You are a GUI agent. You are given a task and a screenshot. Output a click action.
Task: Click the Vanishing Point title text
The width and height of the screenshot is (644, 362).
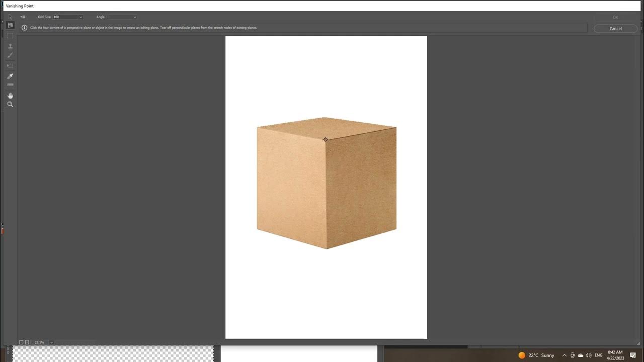pos(20,6)
